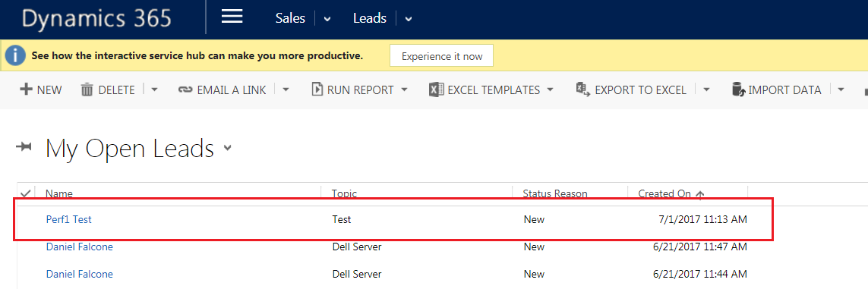Open the Sales area menu item

290,18
